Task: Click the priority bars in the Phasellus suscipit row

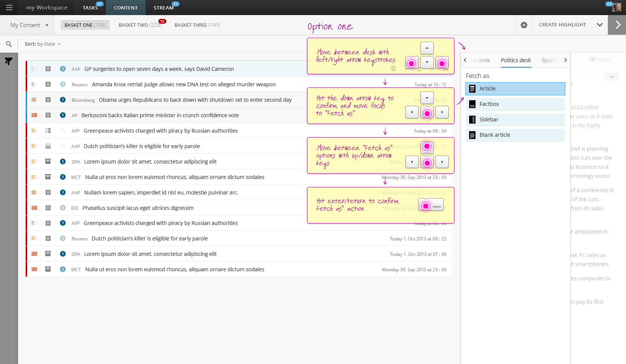Action: (x=34, y=208)
